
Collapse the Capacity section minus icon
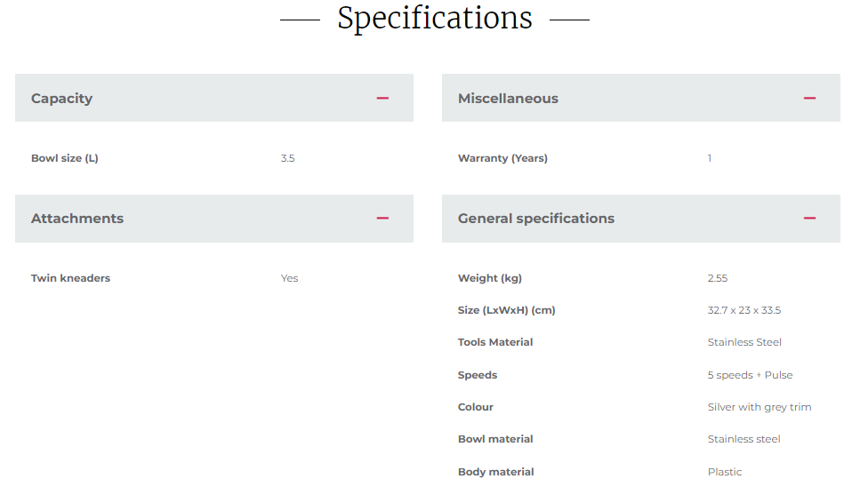382,98
